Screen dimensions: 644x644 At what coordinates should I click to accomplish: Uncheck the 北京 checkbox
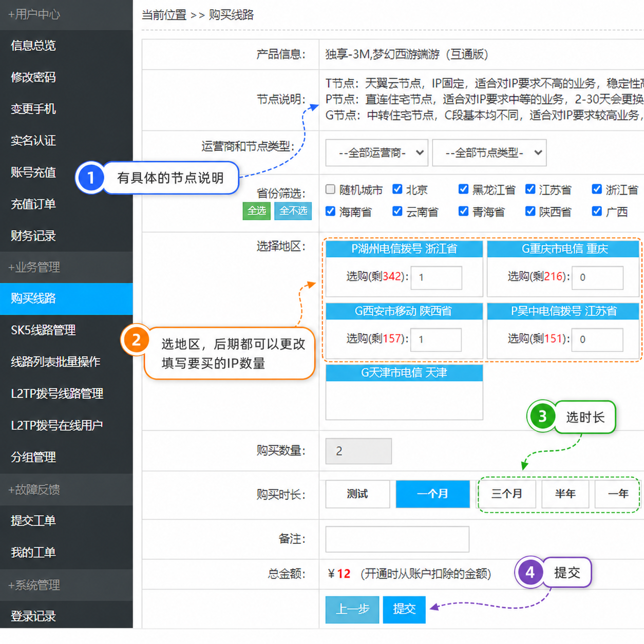point(397,190)
